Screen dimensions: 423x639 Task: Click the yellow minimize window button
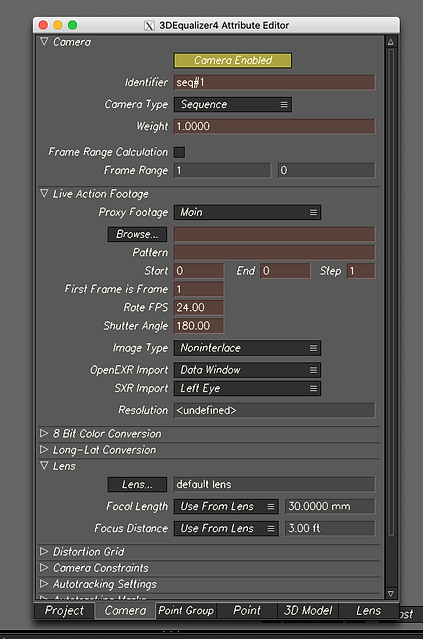(58, 25)
